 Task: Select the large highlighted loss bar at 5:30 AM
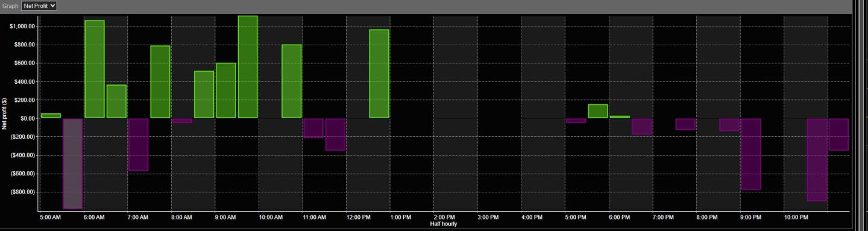(x=73, y=163)
